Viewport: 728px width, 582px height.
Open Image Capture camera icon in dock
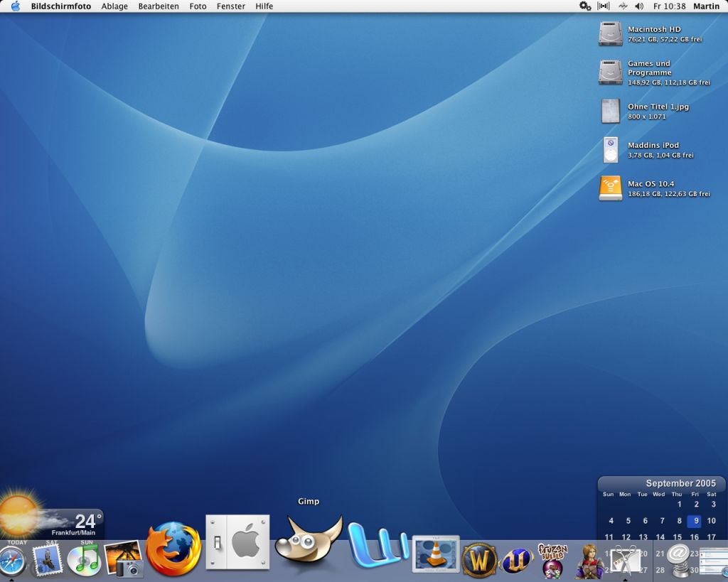pyautogui.click(x=123, y=559)
